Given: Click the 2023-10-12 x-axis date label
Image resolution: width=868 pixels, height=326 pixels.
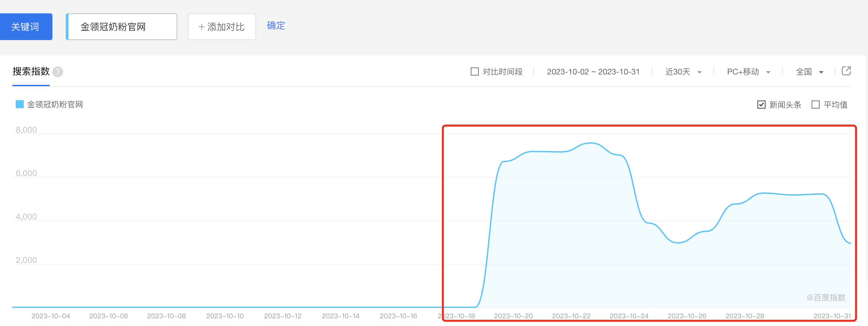Looking at the screenshot, I should 283,316.
